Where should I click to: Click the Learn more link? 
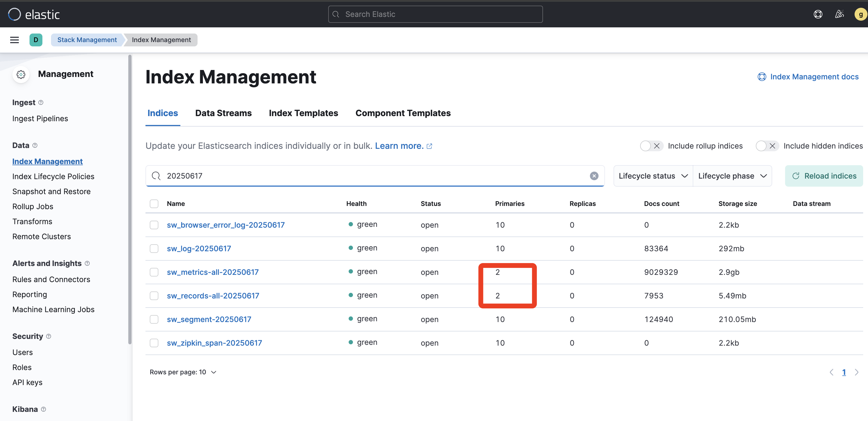pos(399,146)
